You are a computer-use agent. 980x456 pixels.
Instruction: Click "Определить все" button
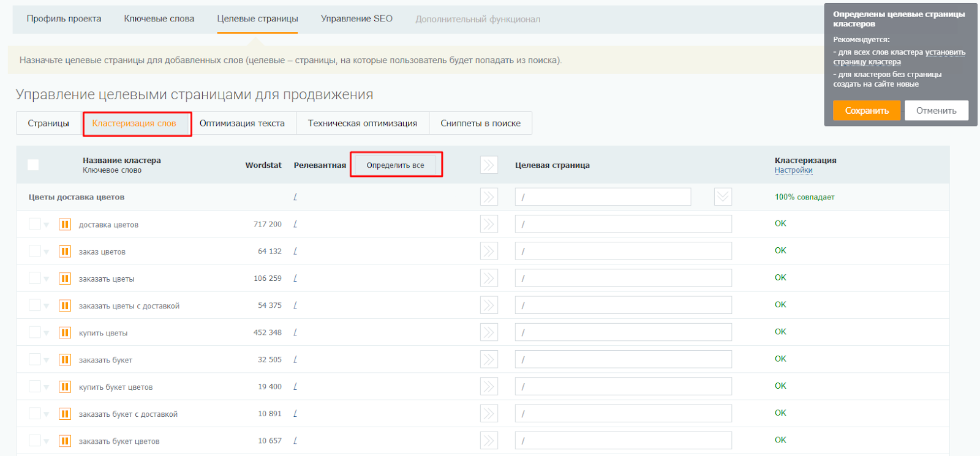[395, 165]
